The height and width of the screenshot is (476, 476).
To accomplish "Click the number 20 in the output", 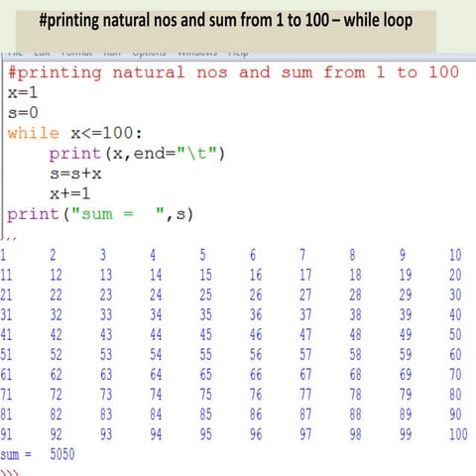I will 455,275.
